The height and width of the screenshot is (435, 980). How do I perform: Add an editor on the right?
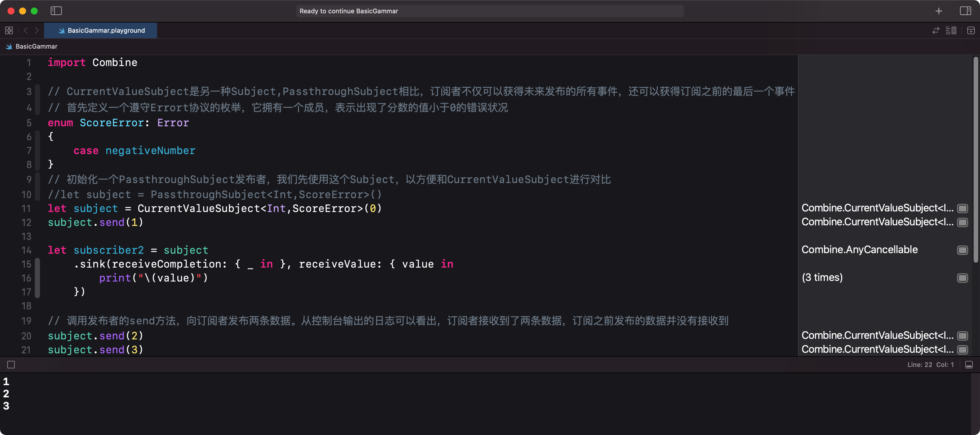point(971,30)
